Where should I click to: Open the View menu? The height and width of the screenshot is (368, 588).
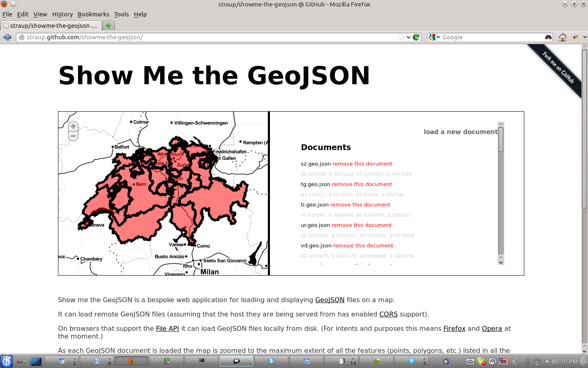tap(40, 14)
